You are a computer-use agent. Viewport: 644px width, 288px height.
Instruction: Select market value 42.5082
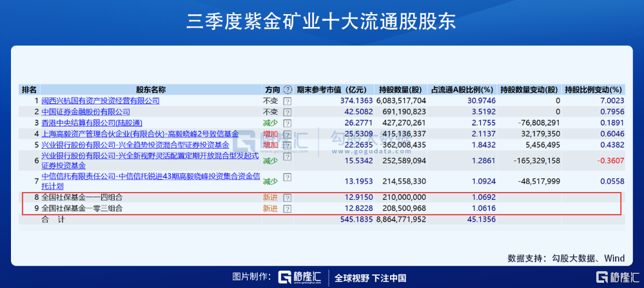(x=359, y=111)
